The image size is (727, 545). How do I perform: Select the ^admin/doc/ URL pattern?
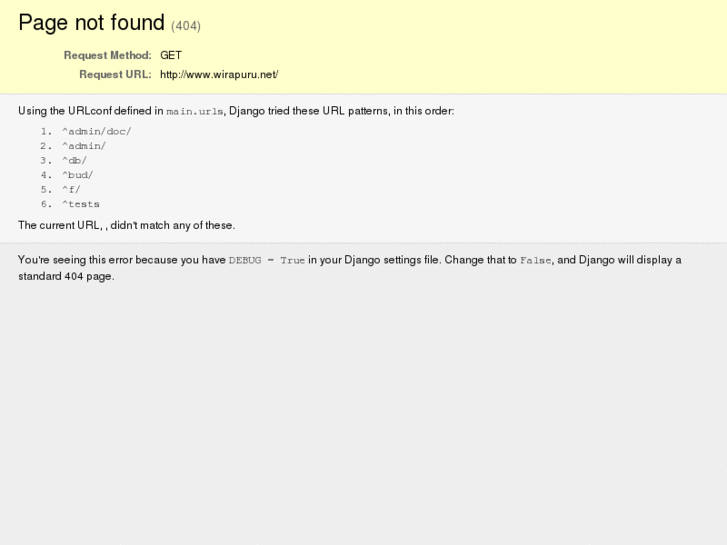click(96, 132)
